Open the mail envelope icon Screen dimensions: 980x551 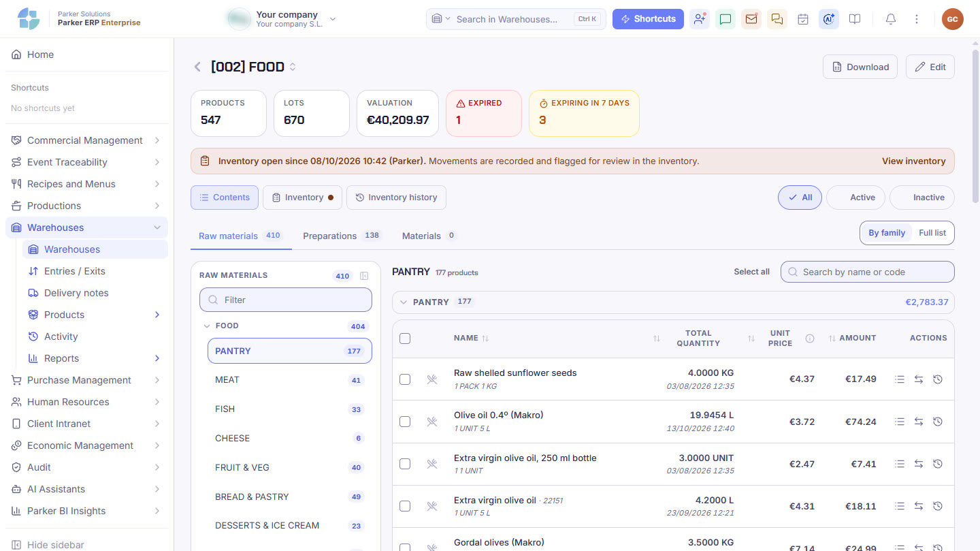[x=751, y=19]
